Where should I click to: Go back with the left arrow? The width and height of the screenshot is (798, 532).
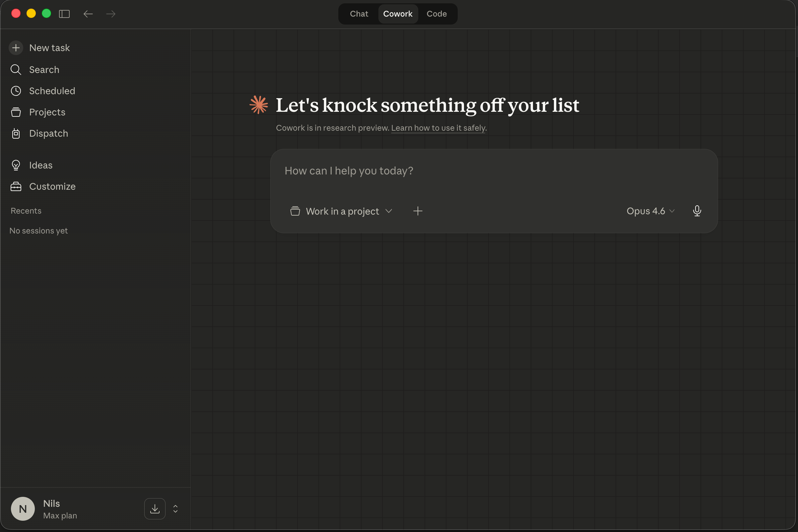click(x=88, y=14)
